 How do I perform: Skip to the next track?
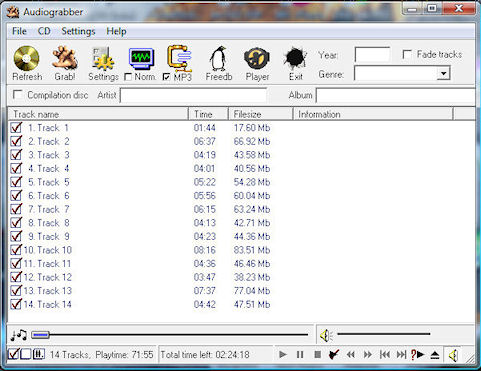click(401, 354)
